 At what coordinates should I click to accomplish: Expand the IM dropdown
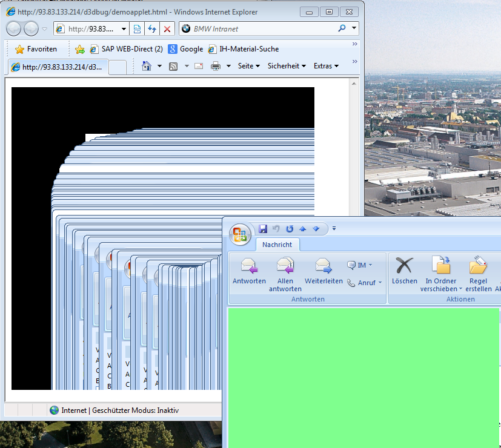pos(360,265)
